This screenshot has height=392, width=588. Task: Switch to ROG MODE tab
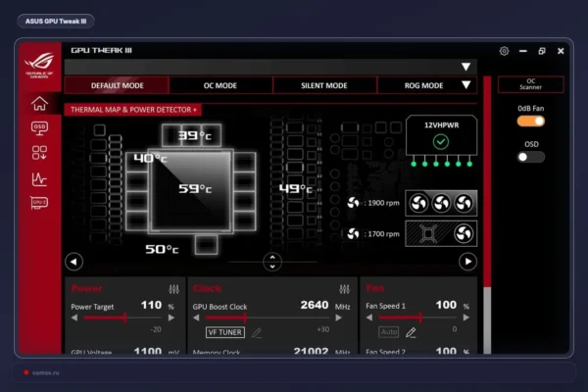coord(423,85)
